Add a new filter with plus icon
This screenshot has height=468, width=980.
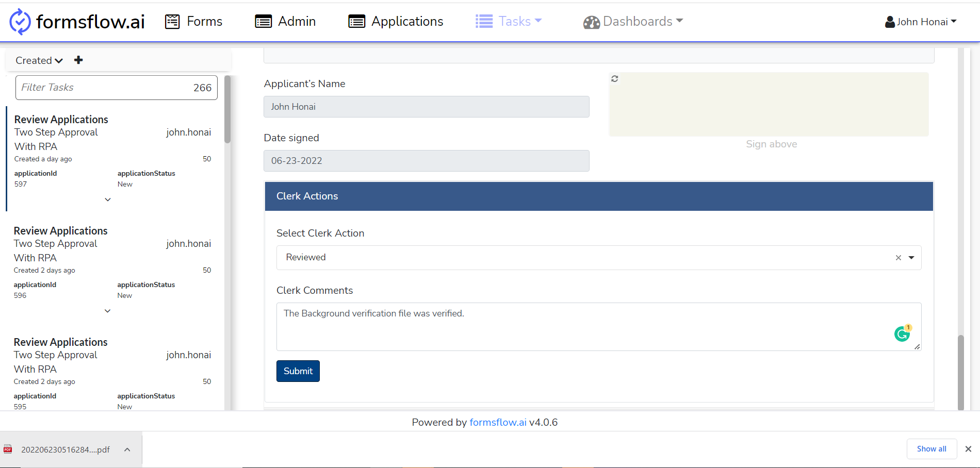(x=78, y=60)
